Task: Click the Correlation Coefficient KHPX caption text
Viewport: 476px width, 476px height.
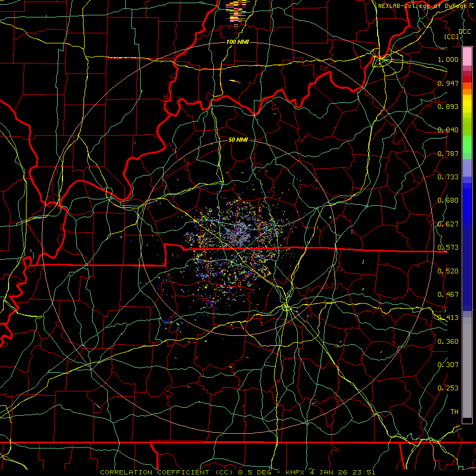Action: click(237, 472)
